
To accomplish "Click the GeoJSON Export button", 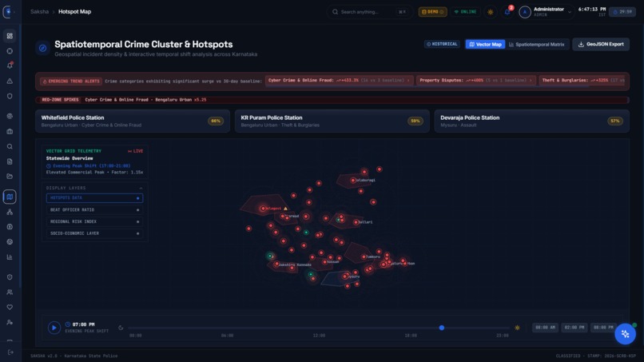I will [601, 45].
